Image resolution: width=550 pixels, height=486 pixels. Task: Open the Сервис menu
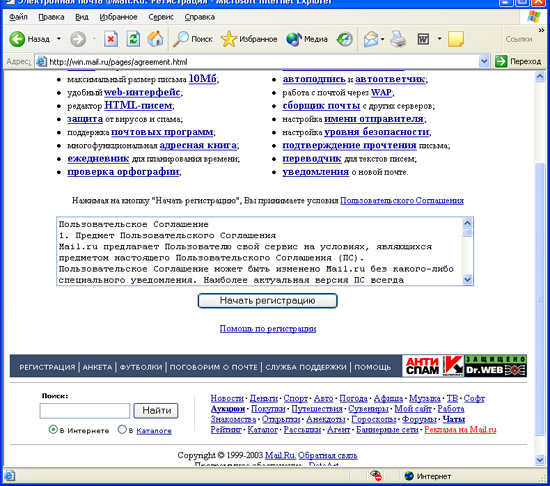pos(161,17)
